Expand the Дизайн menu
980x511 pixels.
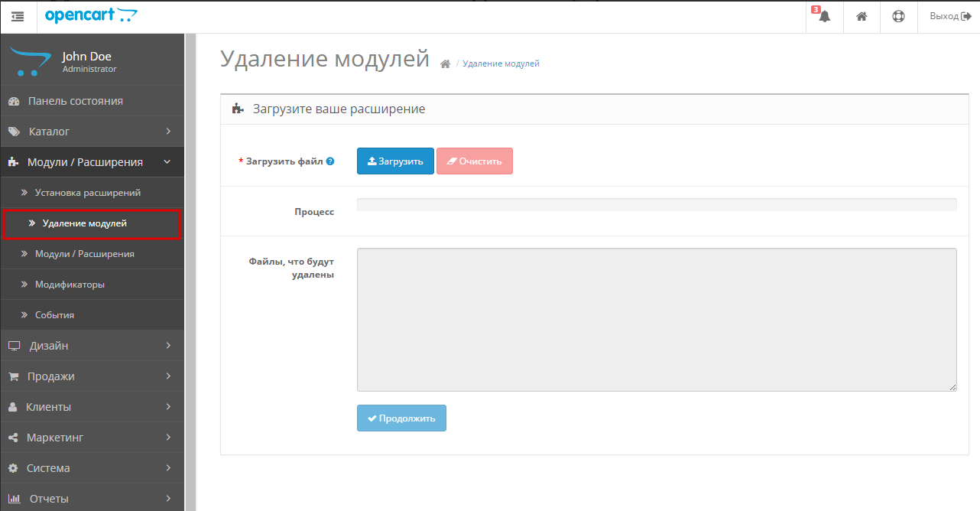tap(92, 346)
